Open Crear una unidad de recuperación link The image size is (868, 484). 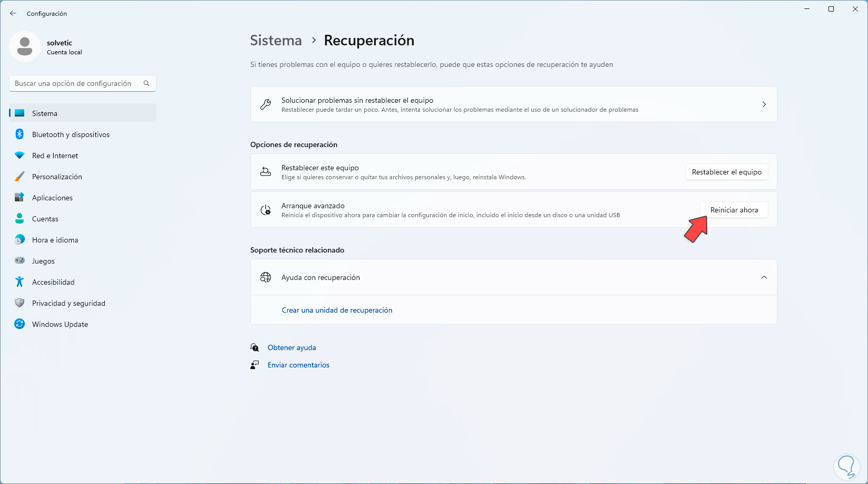coord(337,310)
